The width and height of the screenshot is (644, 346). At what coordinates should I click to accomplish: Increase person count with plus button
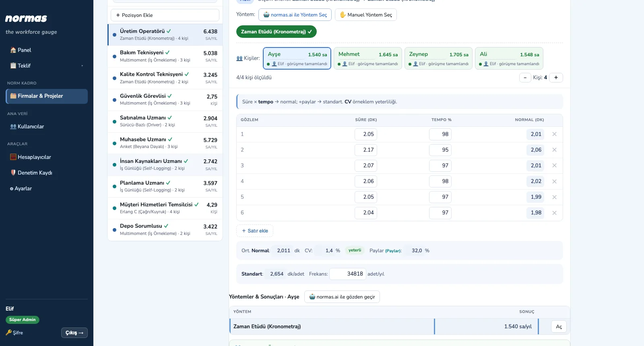tap(556, 78)
